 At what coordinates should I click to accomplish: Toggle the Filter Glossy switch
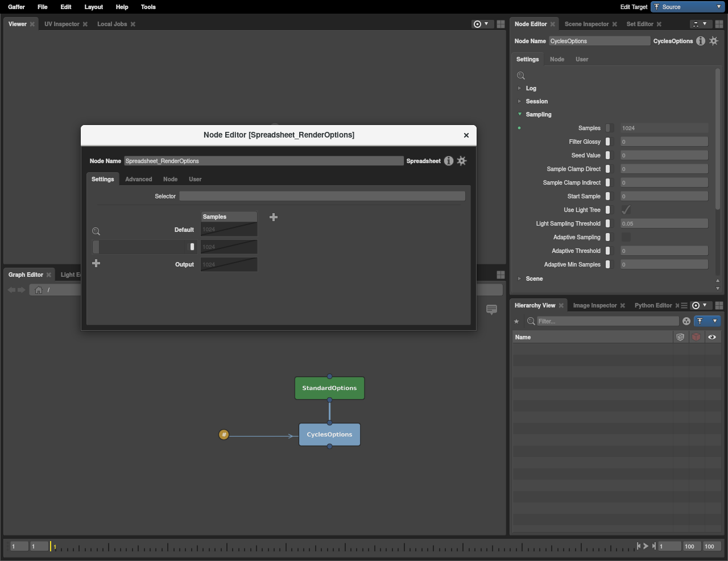click(x=609, y=142)
